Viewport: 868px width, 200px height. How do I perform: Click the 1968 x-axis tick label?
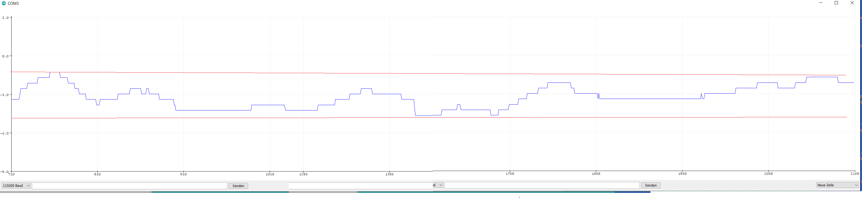(682, 173)
